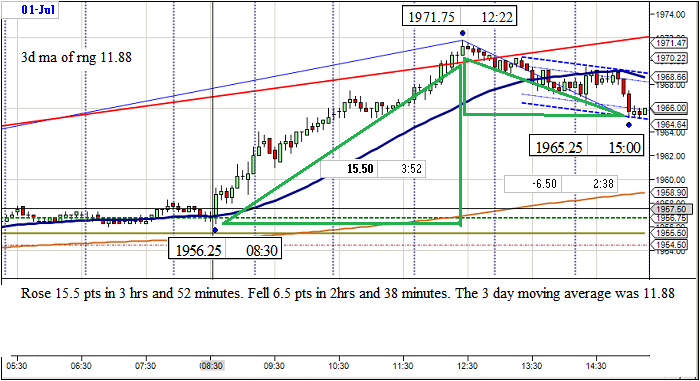Select the 1958.90 price tag on axis

[670, 193]
